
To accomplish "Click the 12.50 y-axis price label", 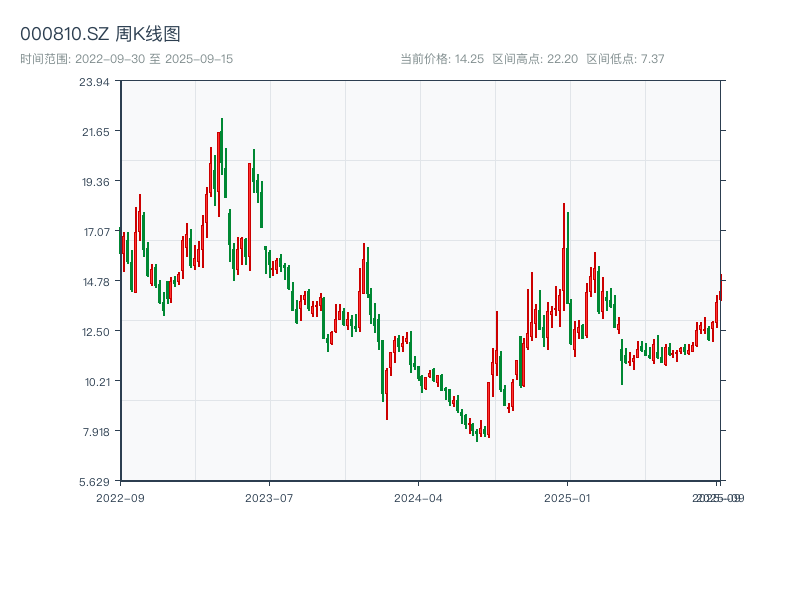I will click(x=95, y=331).
